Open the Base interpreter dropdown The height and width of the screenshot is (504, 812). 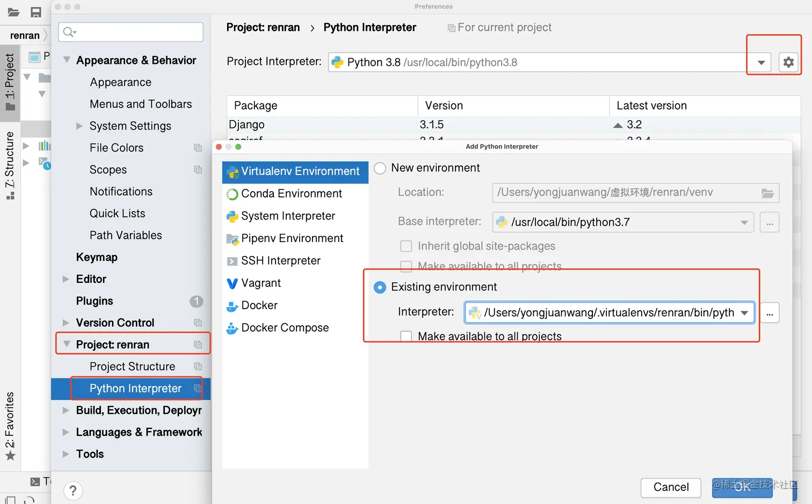click(744, 222)
